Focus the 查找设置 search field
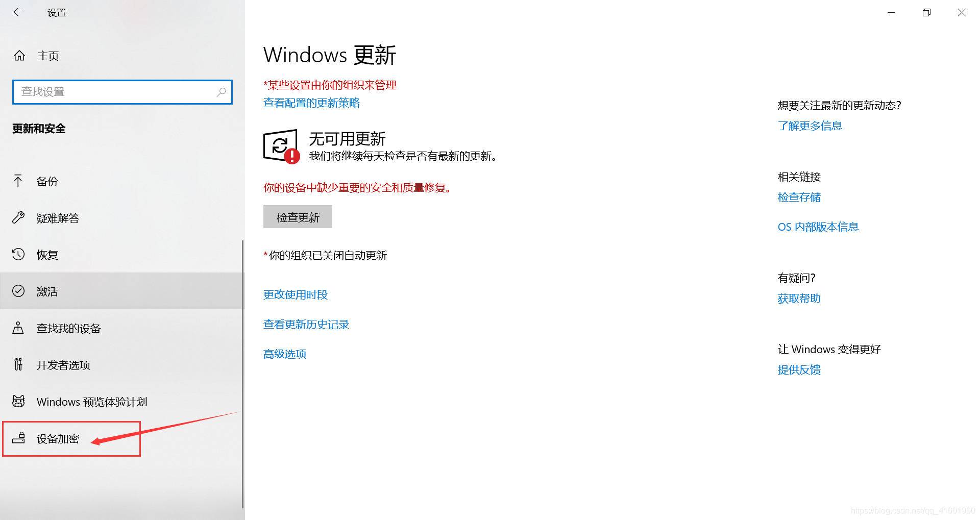This screenshot has width=980, height=520. click(x=122, y=92)
